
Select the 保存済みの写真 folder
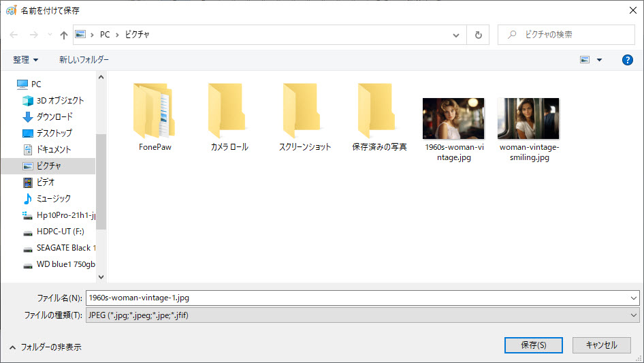click(379, 112)
